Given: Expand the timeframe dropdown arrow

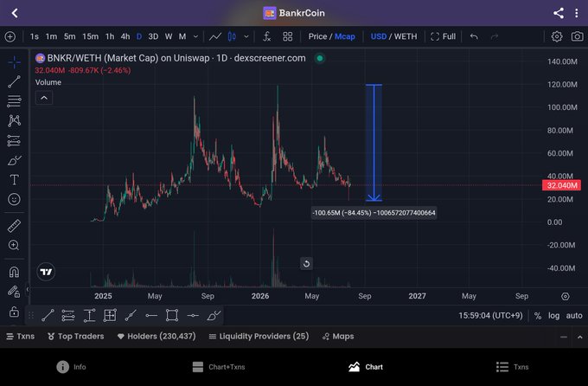Looking at the screenshot, I should click(195, 36).
